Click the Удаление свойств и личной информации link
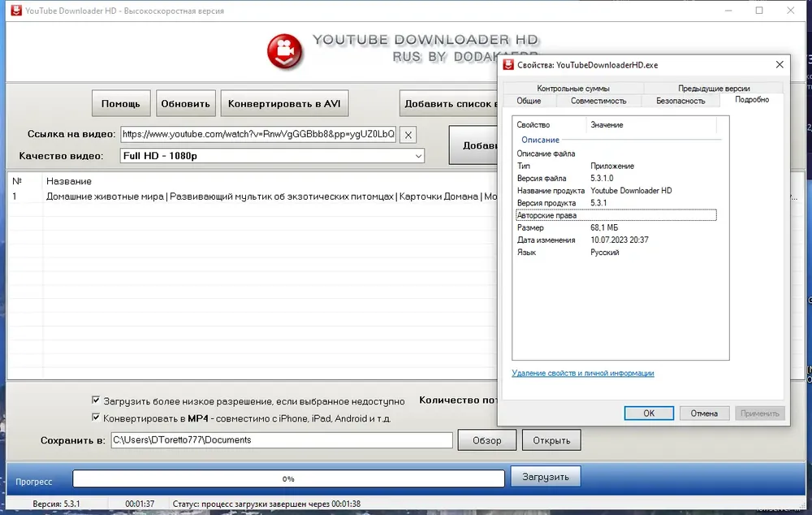The width and height of the screenshot is (812, 515). tap(582, 373)
